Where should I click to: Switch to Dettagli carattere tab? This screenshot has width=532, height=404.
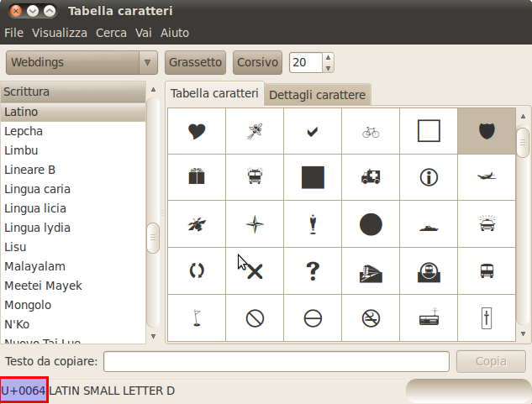pyautogui.click(x=317, y=95)
